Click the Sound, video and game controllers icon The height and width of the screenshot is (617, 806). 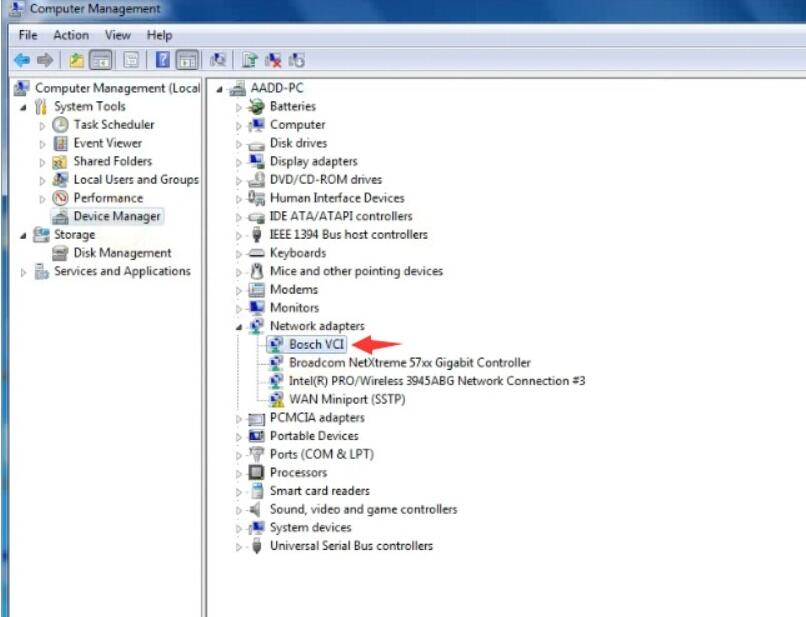(255, 510)
